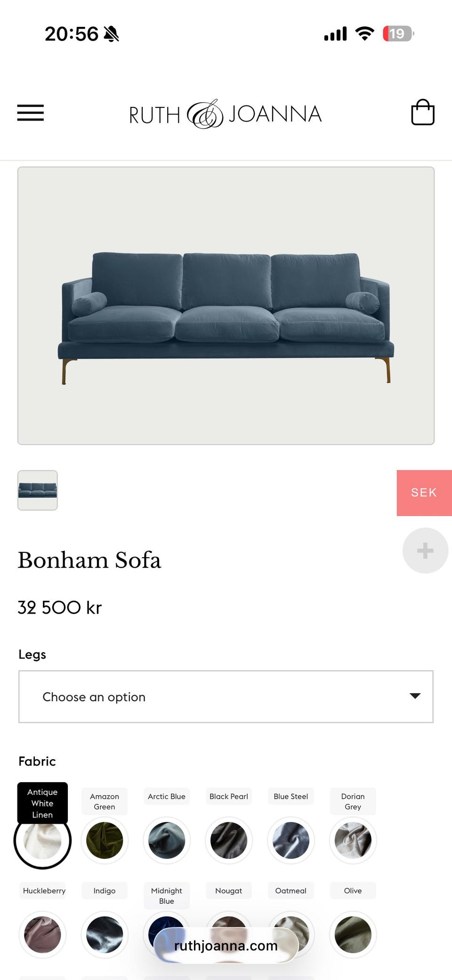This screenshot has width=452, height=980.
Task: Select the Dorian Grey fabric swatch
Action: coord(353,841)
